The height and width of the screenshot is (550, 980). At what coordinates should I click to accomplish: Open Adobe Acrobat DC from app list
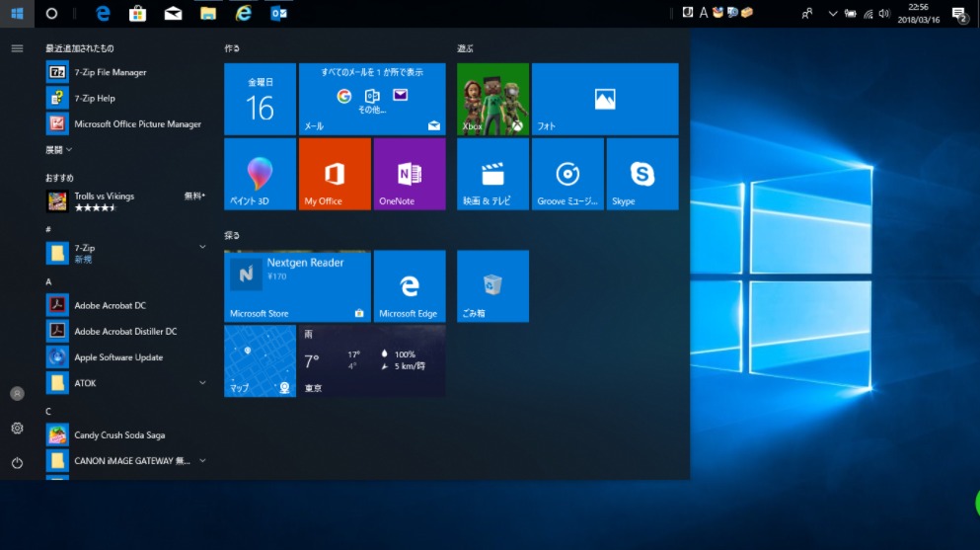[x=110, y=306]
